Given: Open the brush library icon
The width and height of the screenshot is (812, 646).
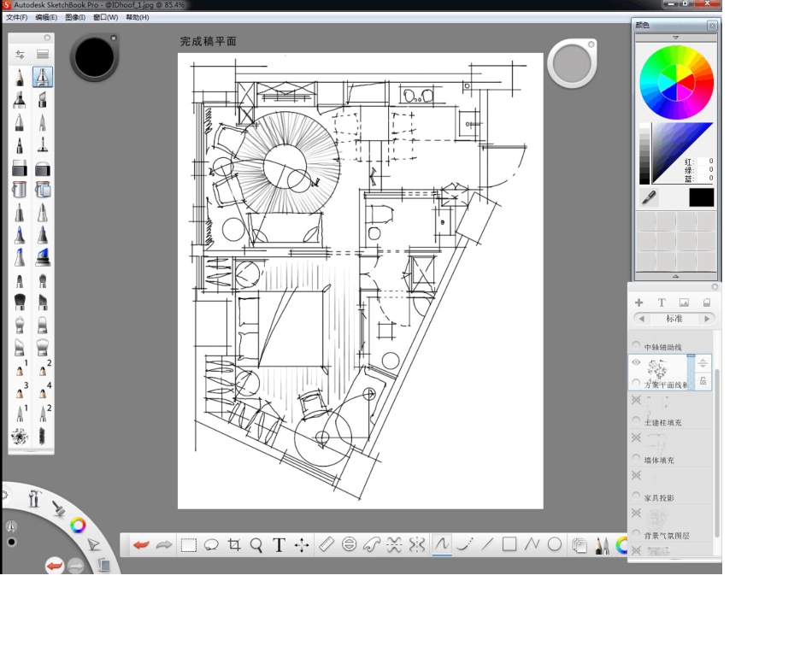Looking at the screenshot, I should click(x=43, y=54).
